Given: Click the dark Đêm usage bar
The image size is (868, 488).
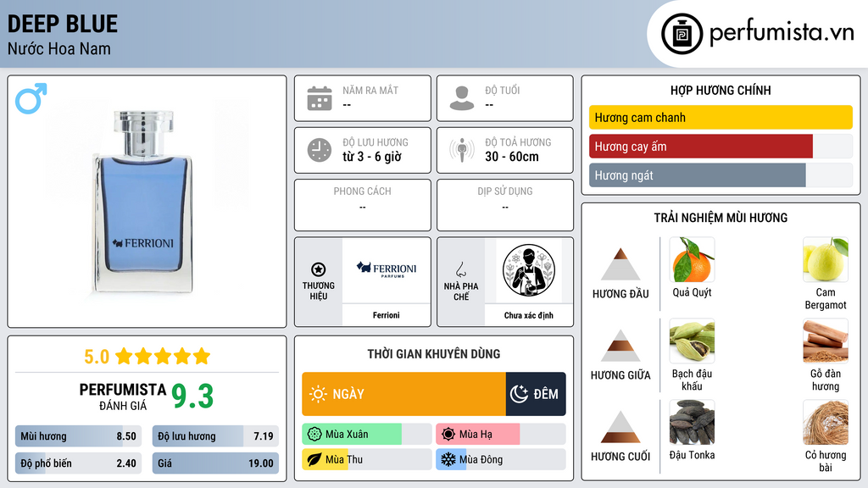Looking at the screenshot, I should coord(536,394).
